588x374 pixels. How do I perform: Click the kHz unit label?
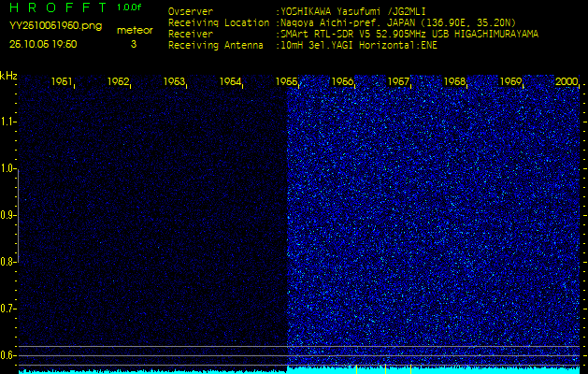coord(8,75)
